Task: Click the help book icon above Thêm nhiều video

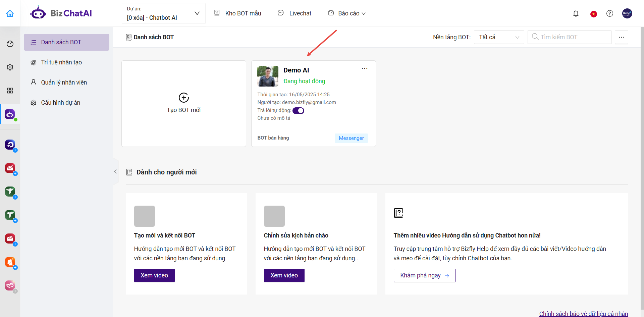Action: (398, 213)
